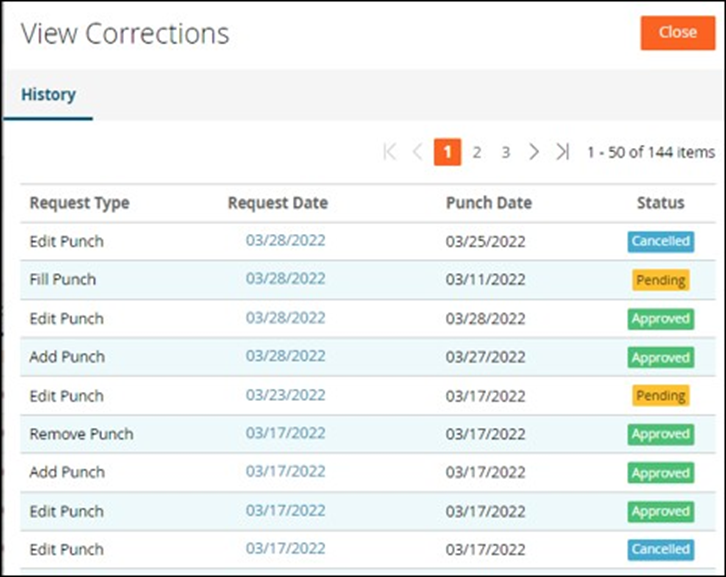Click Approved badge for punch date 03/27/2022
This screenshot has width=726, height=577.
pyautogui.click(x=661, y=357)
